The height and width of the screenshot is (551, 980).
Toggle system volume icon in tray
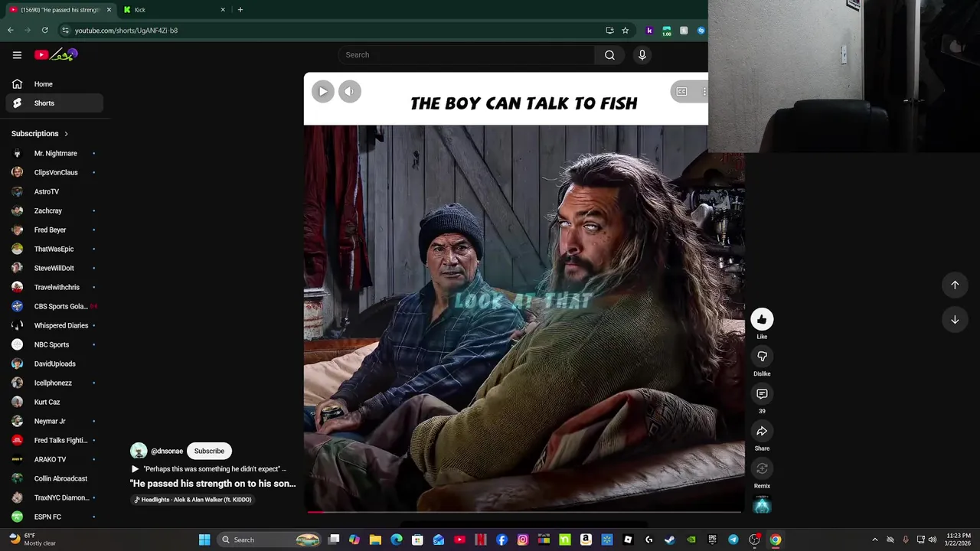point(932,540)
